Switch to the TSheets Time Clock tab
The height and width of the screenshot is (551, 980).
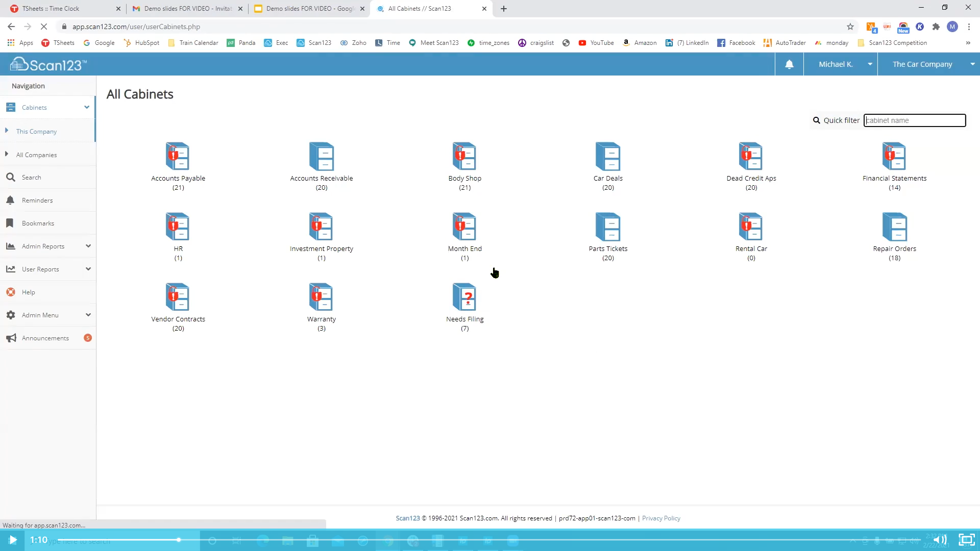click(x=61, y=9)
